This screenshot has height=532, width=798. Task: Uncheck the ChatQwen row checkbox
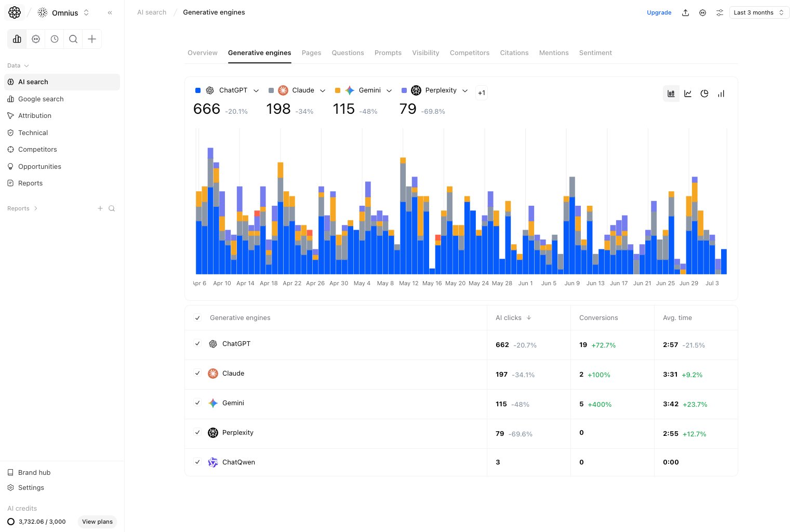click(197, 462)
